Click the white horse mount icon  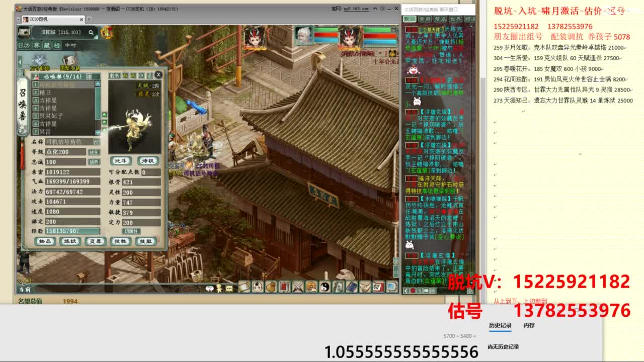339,287
